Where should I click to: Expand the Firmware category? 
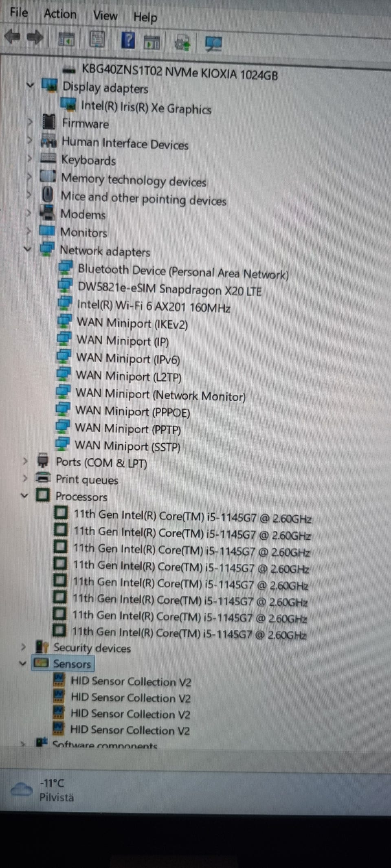pyautogui.click(x=30, y=121)
